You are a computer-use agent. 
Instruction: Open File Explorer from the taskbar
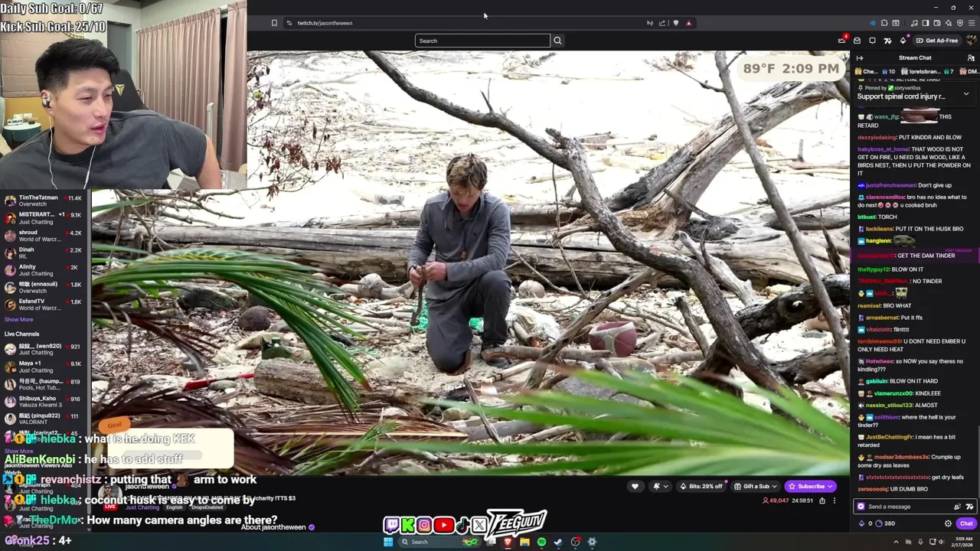coord(524,542)
